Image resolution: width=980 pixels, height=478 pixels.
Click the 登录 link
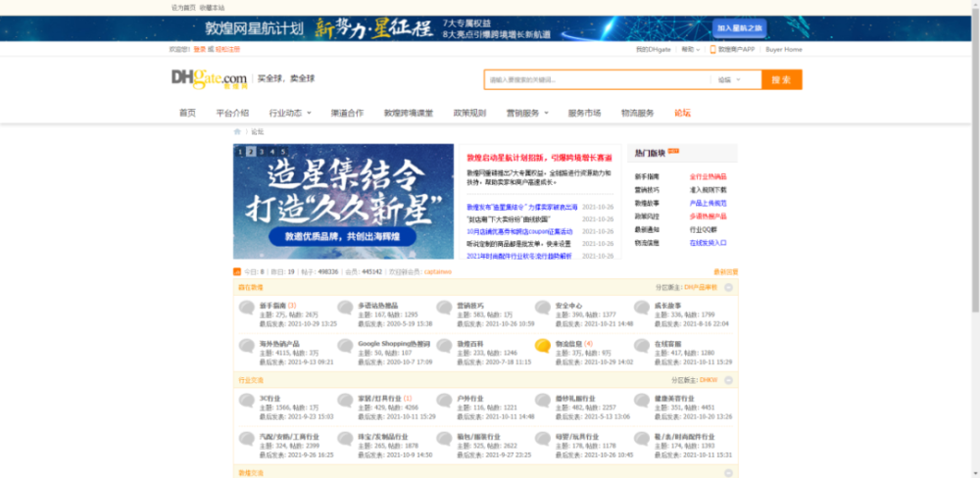tap(199, 49)
